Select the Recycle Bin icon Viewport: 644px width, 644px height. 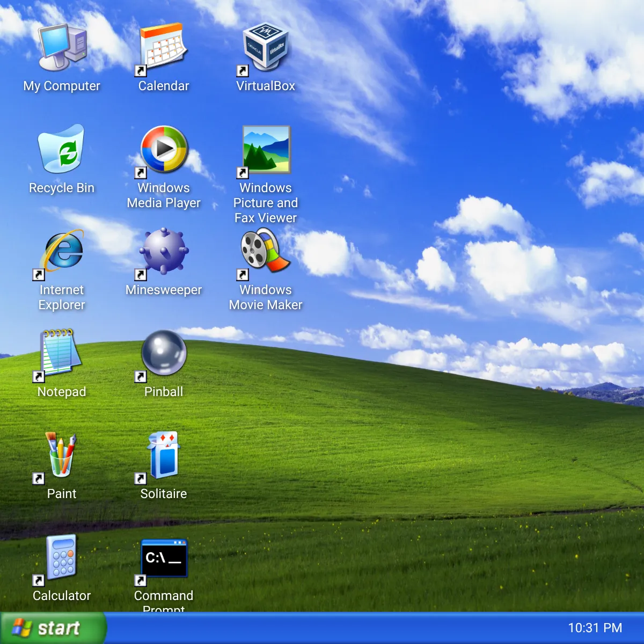coord(62,149)
